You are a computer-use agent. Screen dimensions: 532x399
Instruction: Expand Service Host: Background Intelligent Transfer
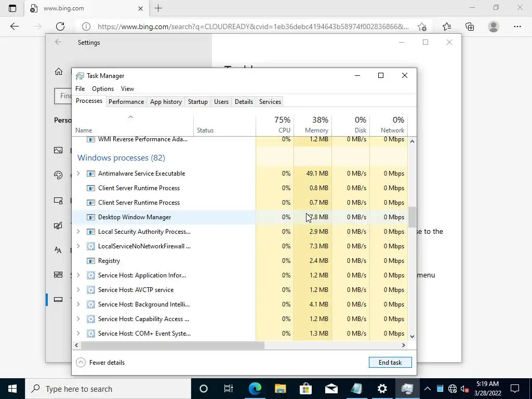(x=78, y=304)
